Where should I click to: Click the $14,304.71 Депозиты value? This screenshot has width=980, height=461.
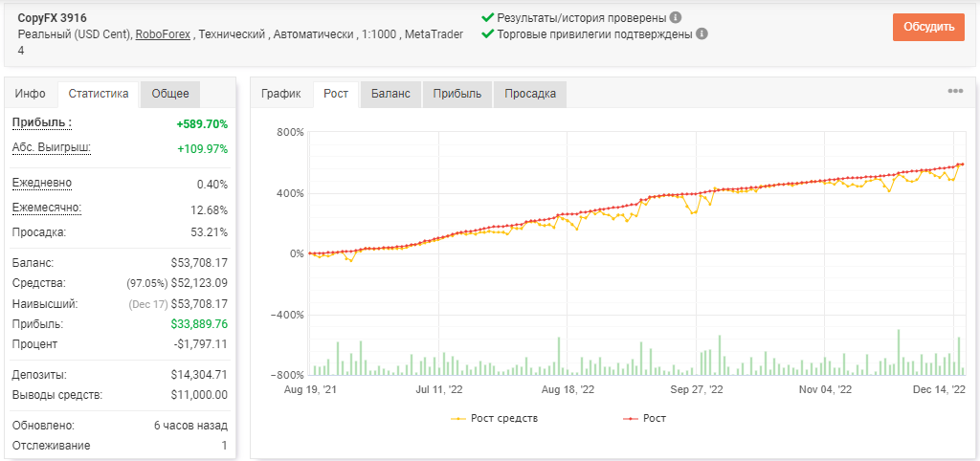tap(199, 375)
